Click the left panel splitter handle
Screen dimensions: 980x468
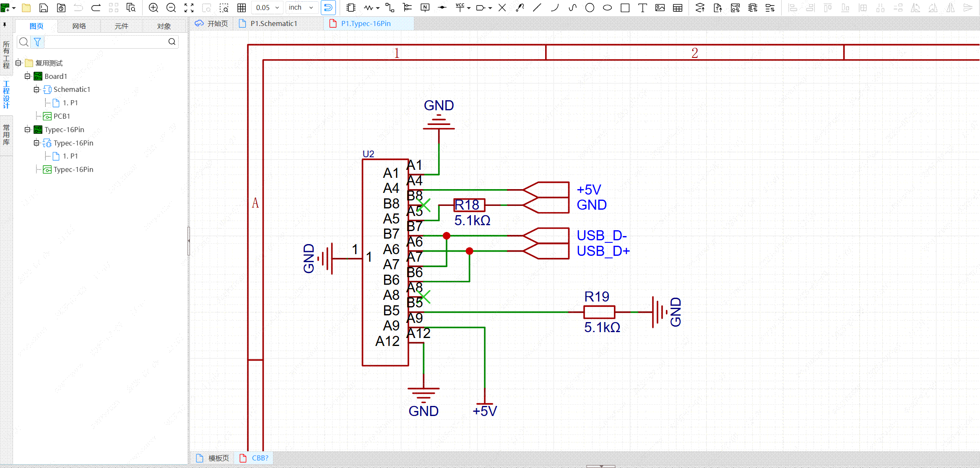click(189, 241)
